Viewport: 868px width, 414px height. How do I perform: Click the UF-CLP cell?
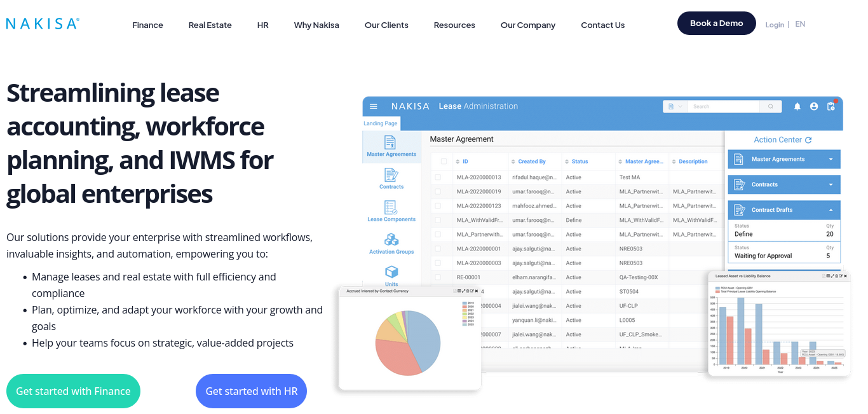[628, 306]
